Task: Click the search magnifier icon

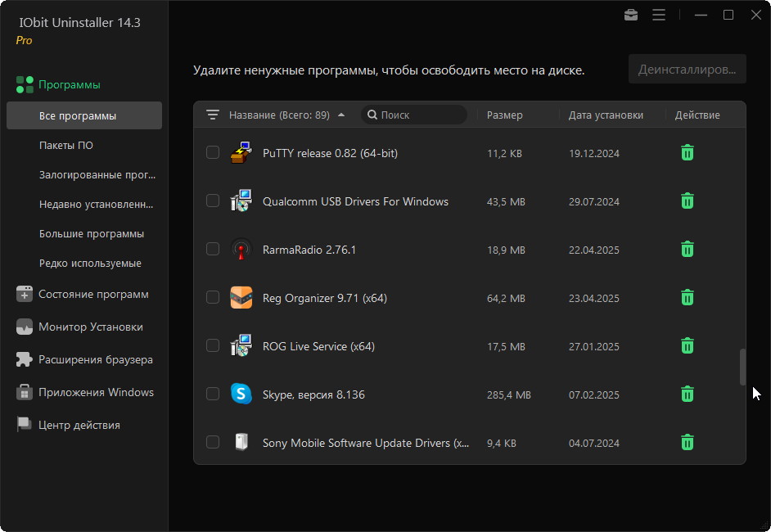Action: (x=372, y=115)
